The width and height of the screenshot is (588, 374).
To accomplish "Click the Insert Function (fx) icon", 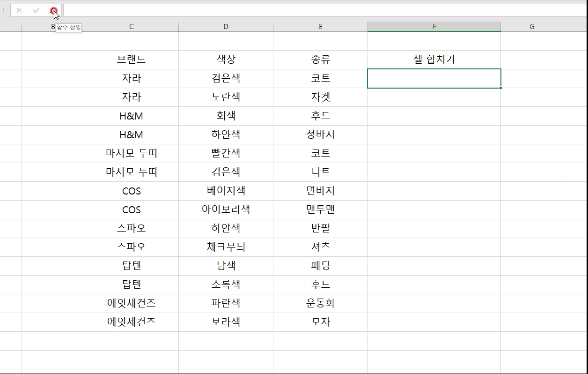I will click(x=53, y=10).
